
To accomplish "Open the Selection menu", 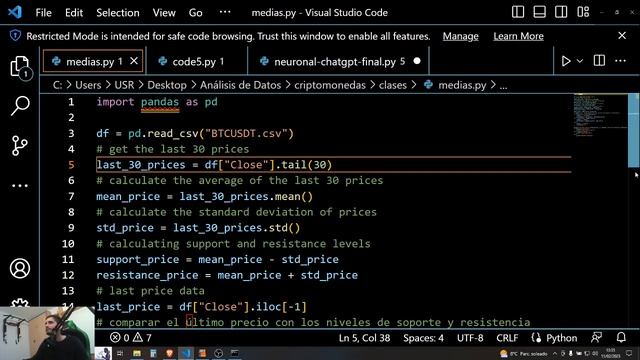I will click(x=118, y=13).
